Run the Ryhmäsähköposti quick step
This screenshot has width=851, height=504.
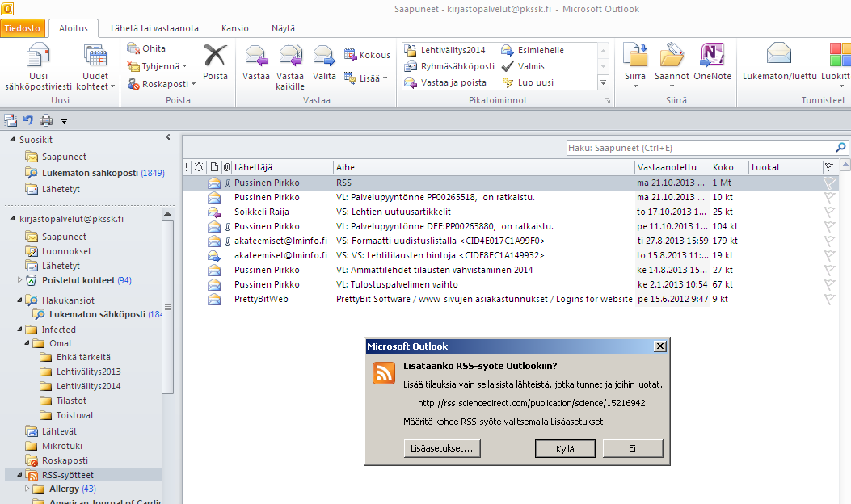tap(449, 66)
